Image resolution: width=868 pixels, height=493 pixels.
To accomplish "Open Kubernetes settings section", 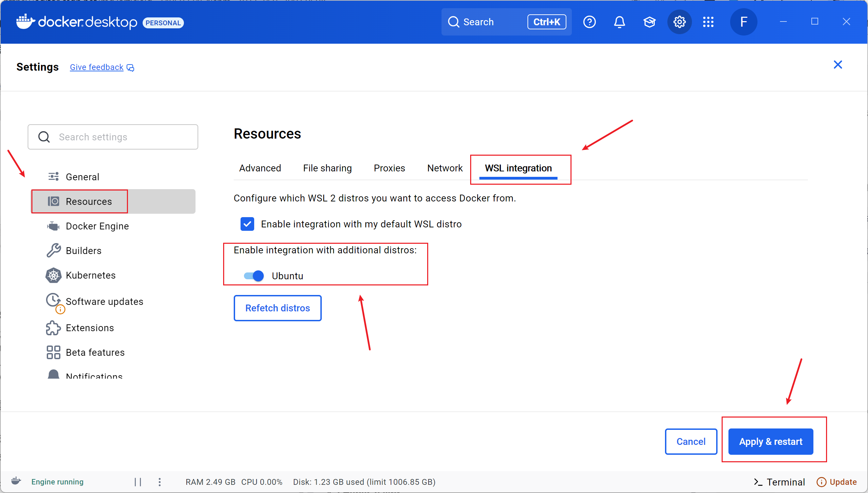I will pyautogui.click(x=113, y=275).
